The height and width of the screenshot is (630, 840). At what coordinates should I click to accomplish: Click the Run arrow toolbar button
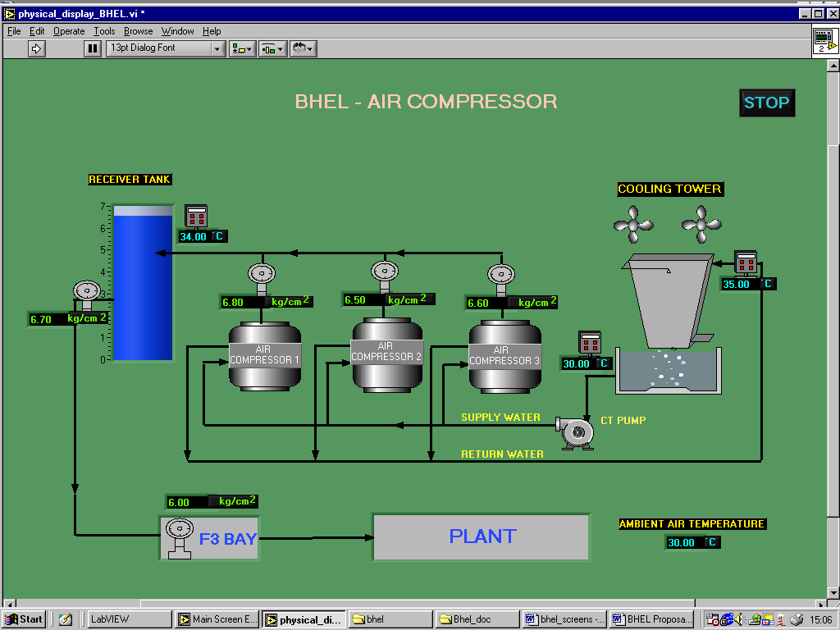click(x=36, y=48)
